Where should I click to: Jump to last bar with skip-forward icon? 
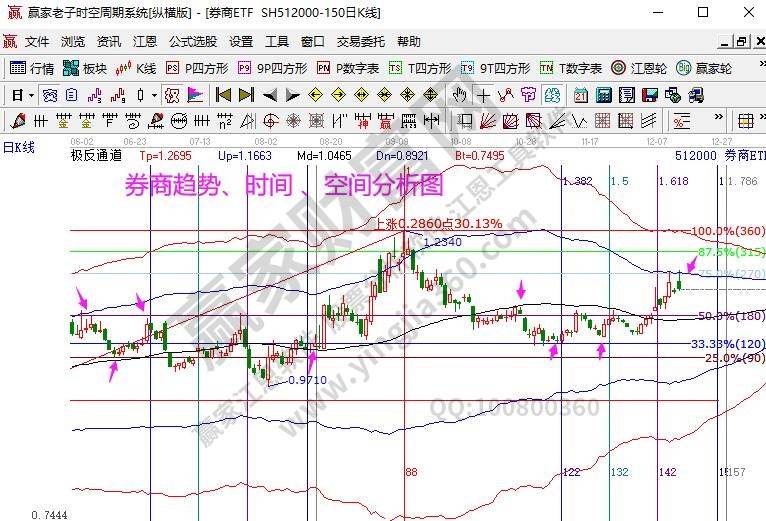point(246,95)
